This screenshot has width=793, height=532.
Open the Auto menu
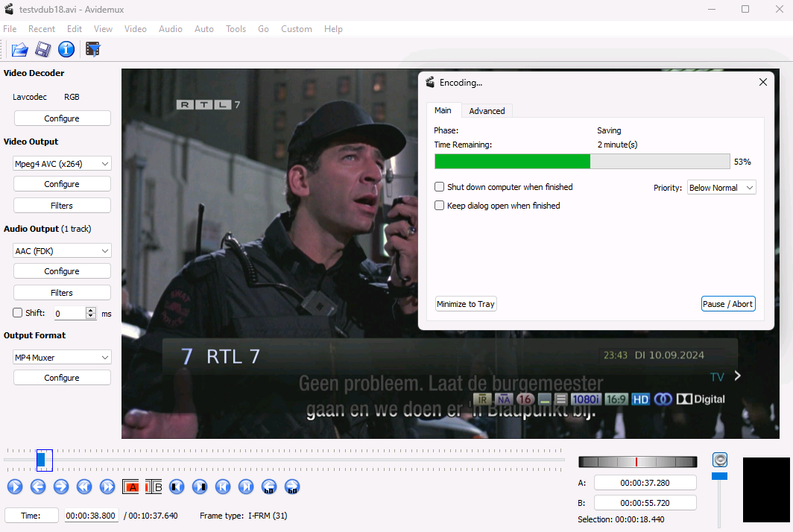[x=203, y=29]
